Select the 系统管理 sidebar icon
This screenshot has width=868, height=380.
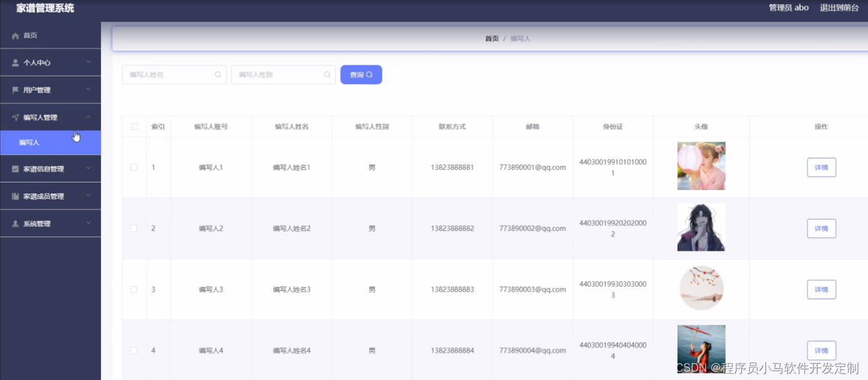[x=15, y=223]
